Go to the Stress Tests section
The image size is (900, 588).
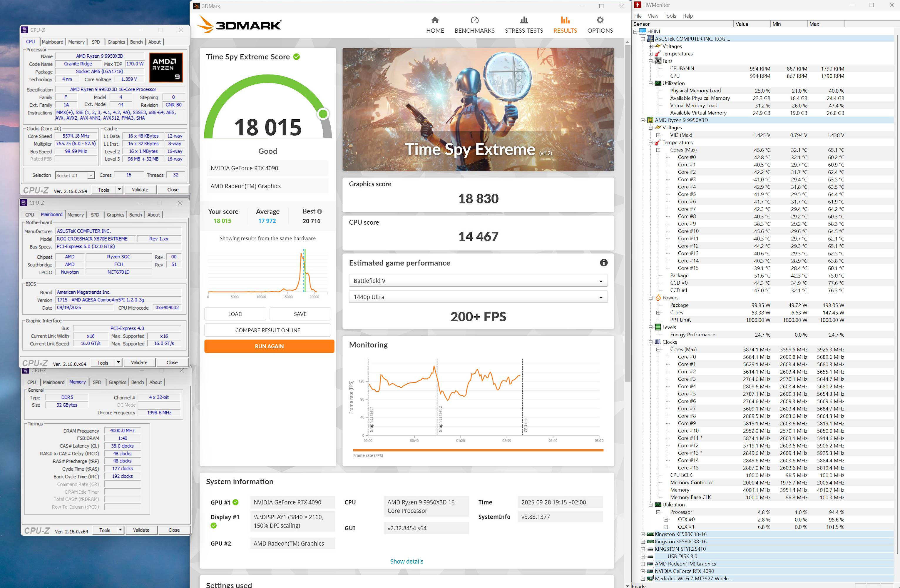coord(523,25)
